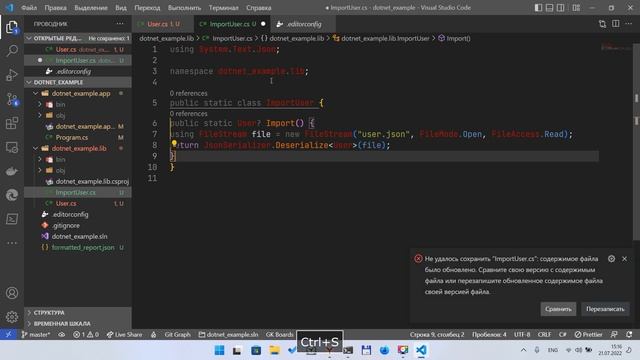Click the errors and warnings counter
This screenshot has height=360, width=640.
point(86,334)
